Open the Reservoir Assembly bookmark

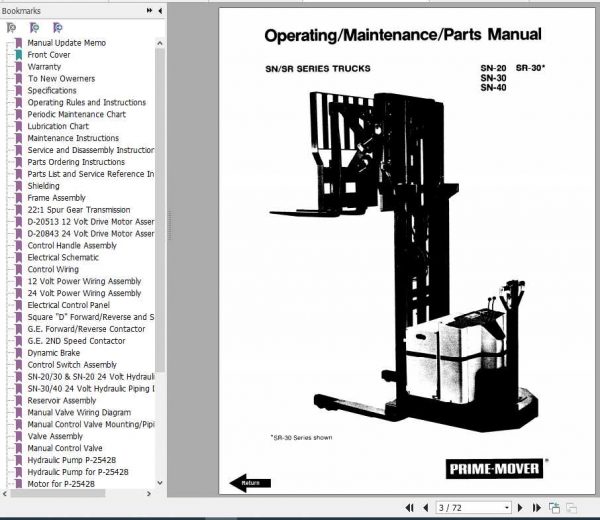(x=61, y=400)
